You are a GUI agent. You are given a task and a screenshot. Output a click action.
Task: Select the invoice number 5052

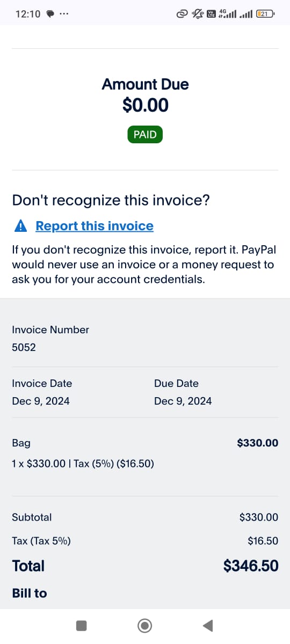pyautogui.click(x=24, y=347)
